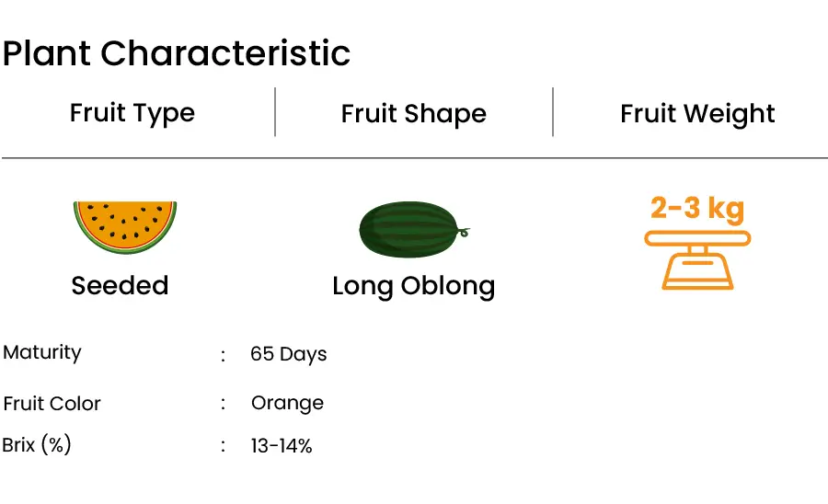The width and height of the screenshot is (828, 504).
Task: Click the orange watermelon slice icon
Action: [x=125, y=227]
